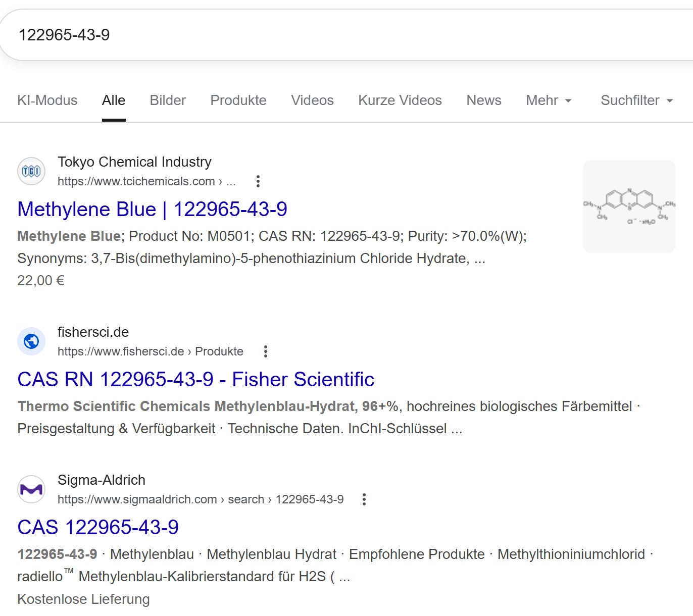The width and height of the screenshot is (693, 616).
Task: Select the Alle tab
Action: coord(114,100)
